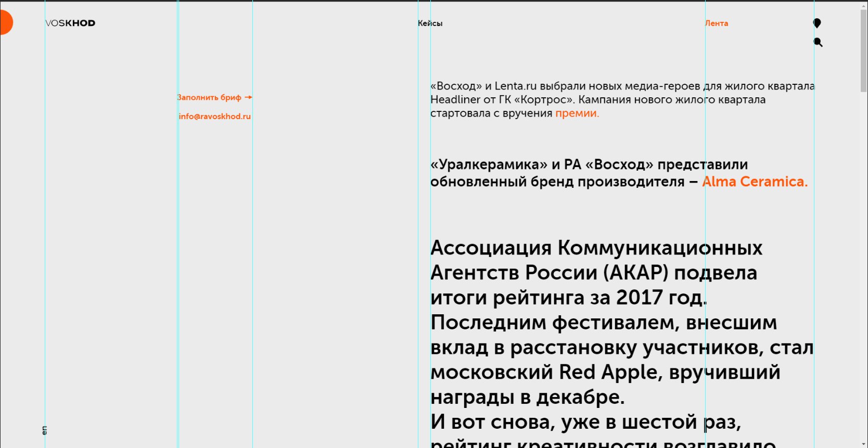Viewport: 868px width, 448px height.
Task: Click the orange circle menu icon
Action: click(6, 23)
